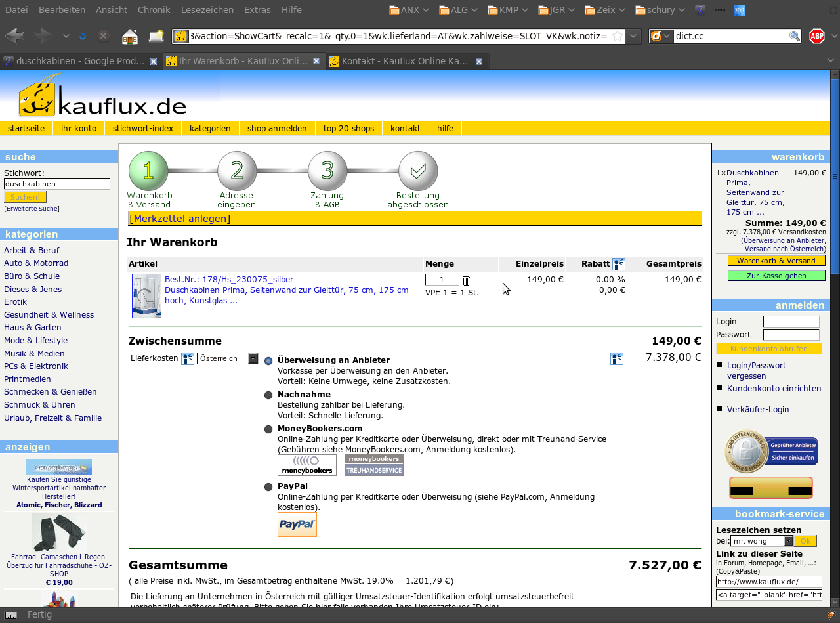Image resolution: width=840 pixels, height=623 pixels.
Task: Click step 3 Zahlung & AGB circle
Action: pos(327,171)
